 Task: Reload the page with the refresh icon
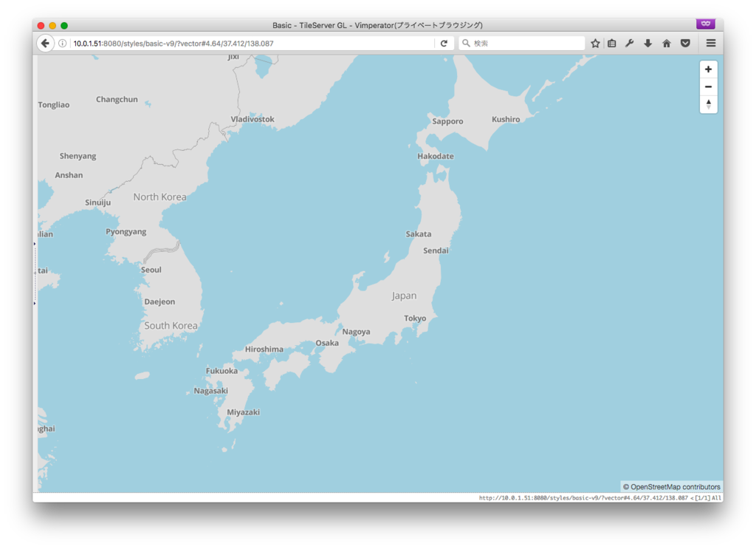pyautogui.click(x=444, y=44)
